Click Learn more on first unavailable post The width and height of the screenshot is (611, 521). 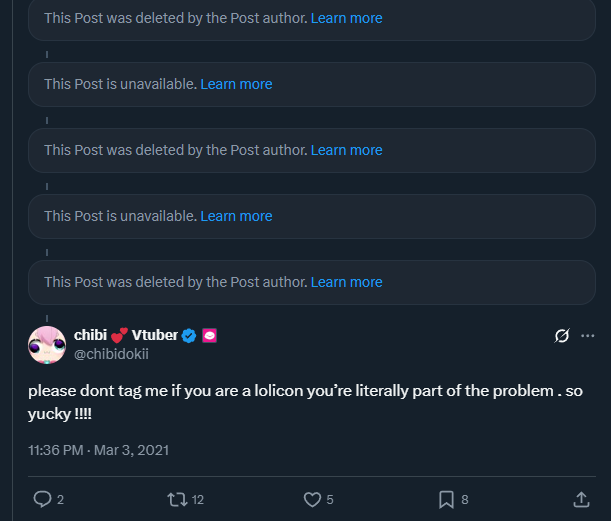[x=236, y=84]
